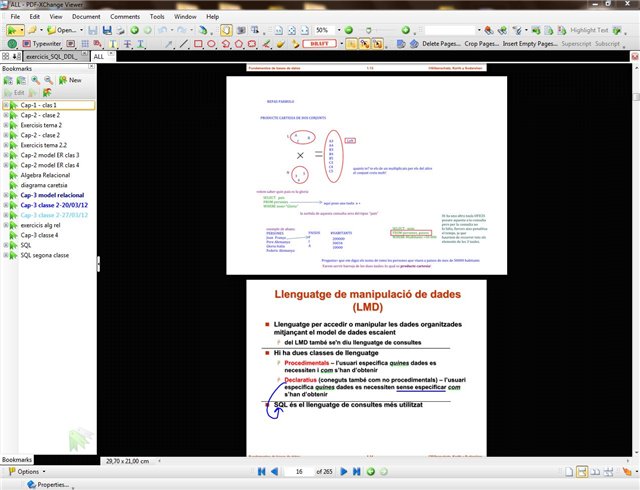The image size is (640, 490).
Task: Switch to exercicis_SQL_DDL tab
Action: [x=56, y=56]
